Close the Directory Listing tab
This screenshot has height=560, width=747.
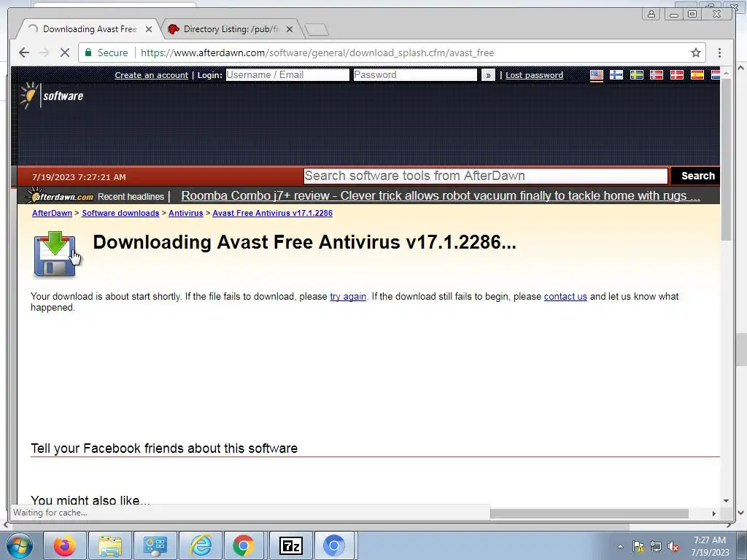pyautogui.click(x=289, y=29)
